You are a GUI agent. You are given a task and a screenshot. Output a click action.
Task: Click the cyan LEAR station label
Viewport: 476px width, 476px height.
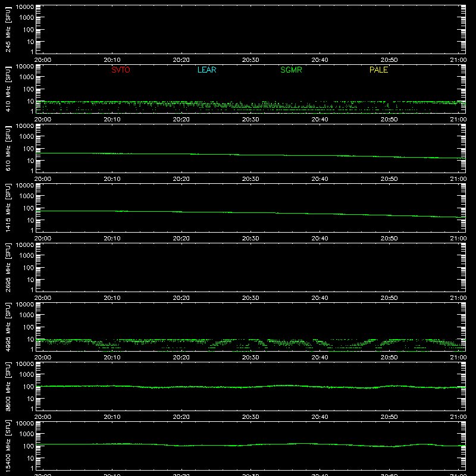(206, 70)
